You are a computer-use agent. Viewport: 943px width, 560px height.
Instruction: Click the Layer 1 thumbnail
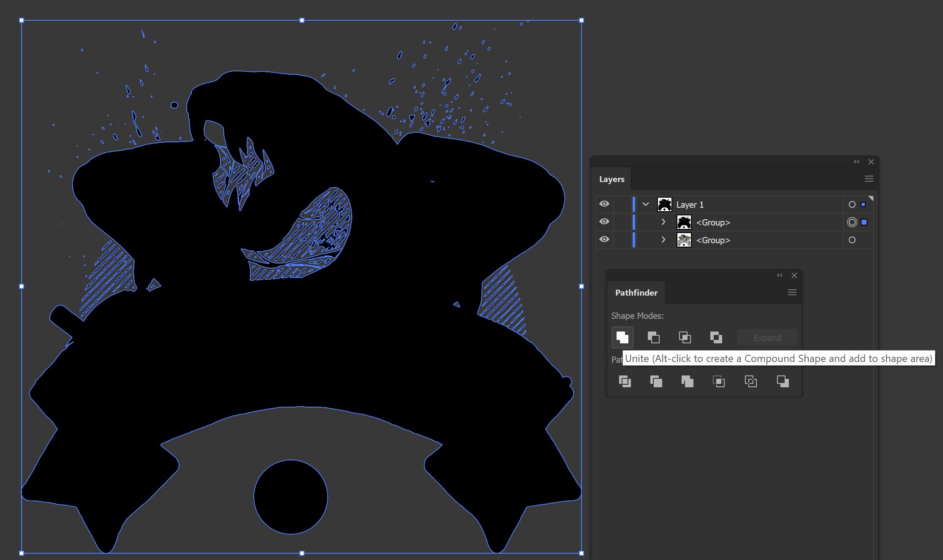[665, 204]
